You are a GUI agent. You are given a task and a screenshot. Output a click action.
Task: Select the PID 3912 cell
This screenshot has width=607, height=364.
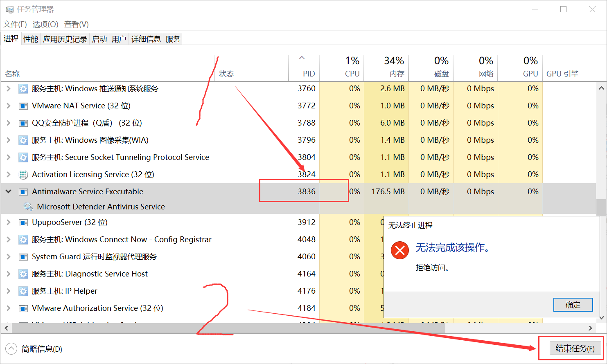click(307, 222)
